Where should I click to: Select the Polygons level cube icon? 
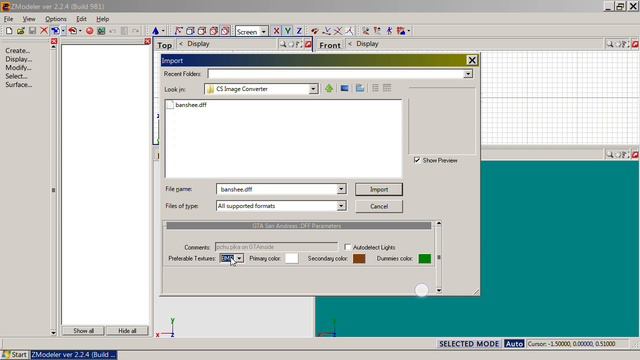(x=202, y=31)
